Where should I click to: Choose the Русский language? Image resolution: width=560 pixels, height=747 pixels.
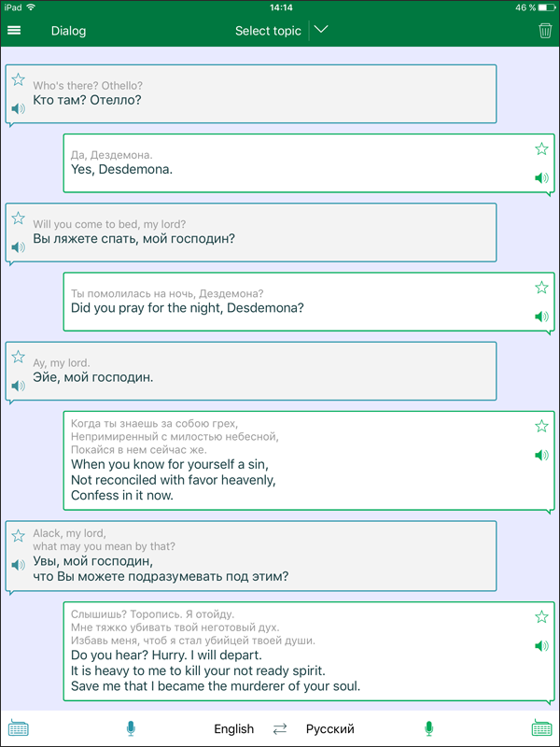330,729
